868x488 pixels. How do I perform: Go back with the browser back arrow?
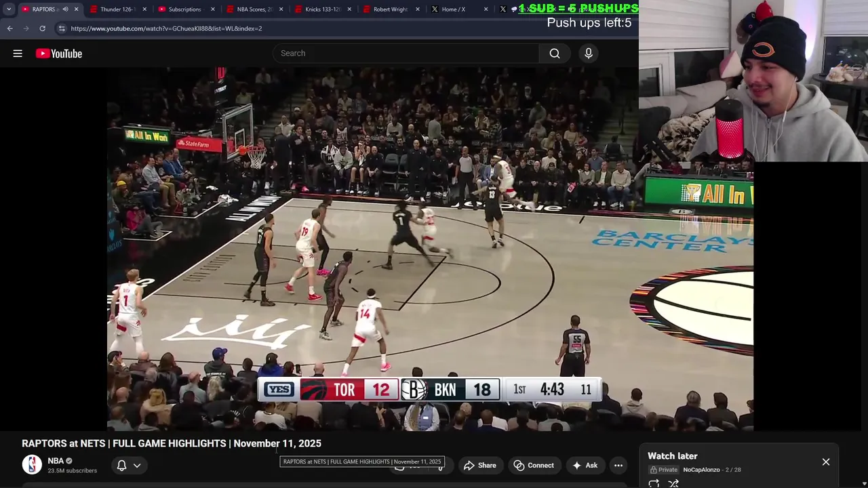coord(9,28)
